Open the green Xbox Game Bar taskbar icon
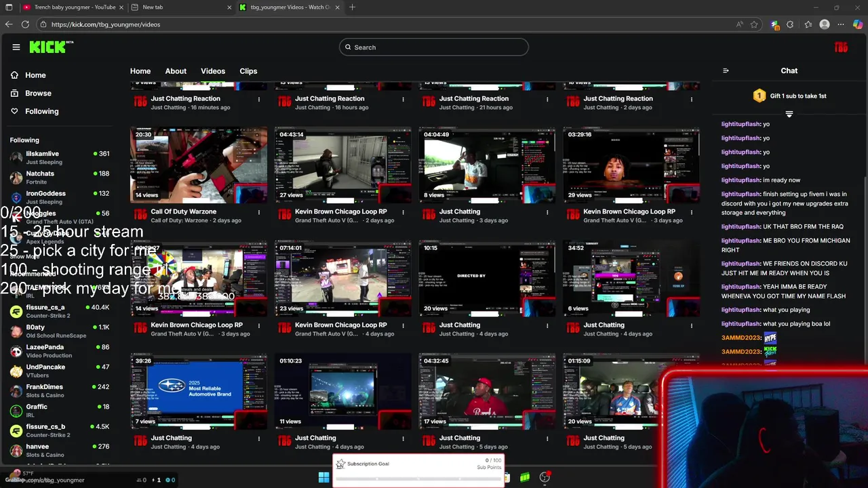 (x=525, y=477)
